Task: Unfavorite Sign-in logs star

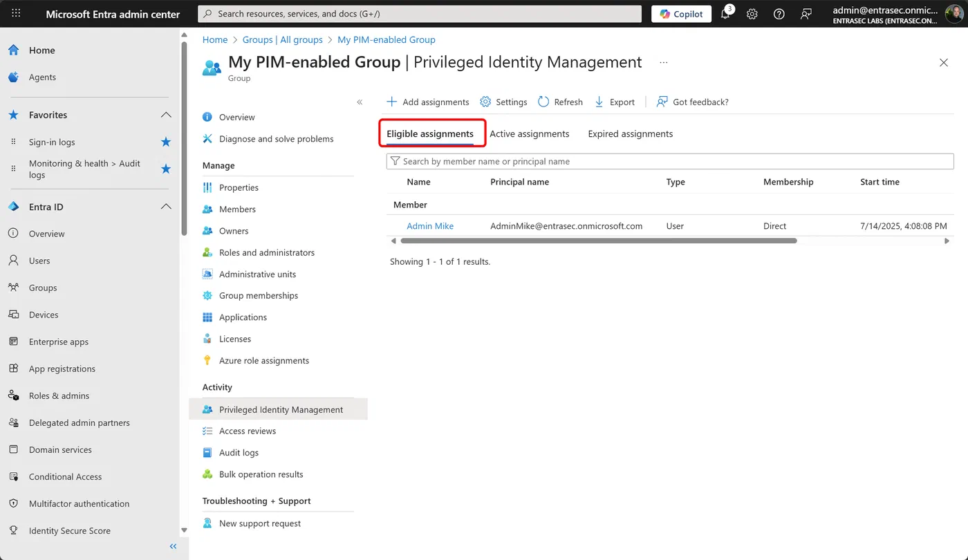Action: pos(165,142)
